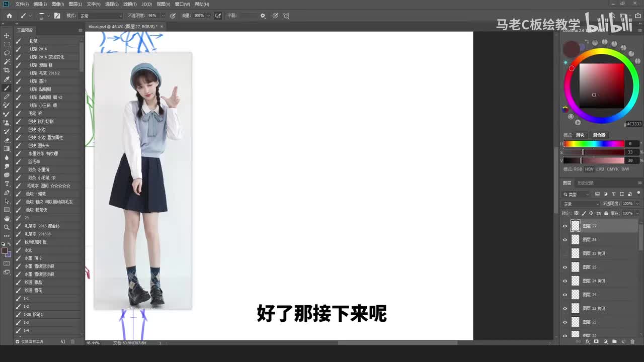Open the 滤镜(T) menu
The height and width of the screenshot is (362, 644).
click(x=129, y=4)
